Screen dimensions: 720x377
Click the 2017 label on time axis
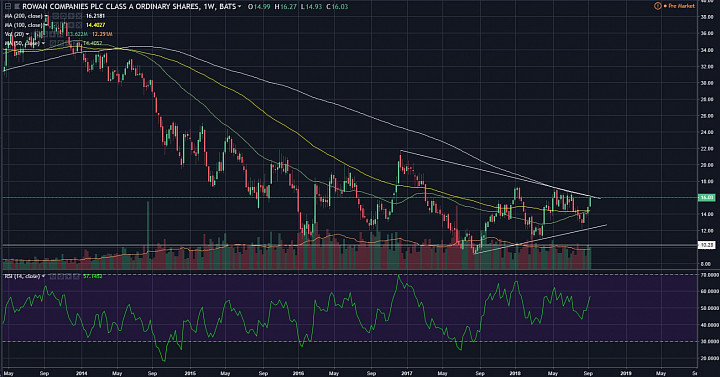tap(407, 373)
